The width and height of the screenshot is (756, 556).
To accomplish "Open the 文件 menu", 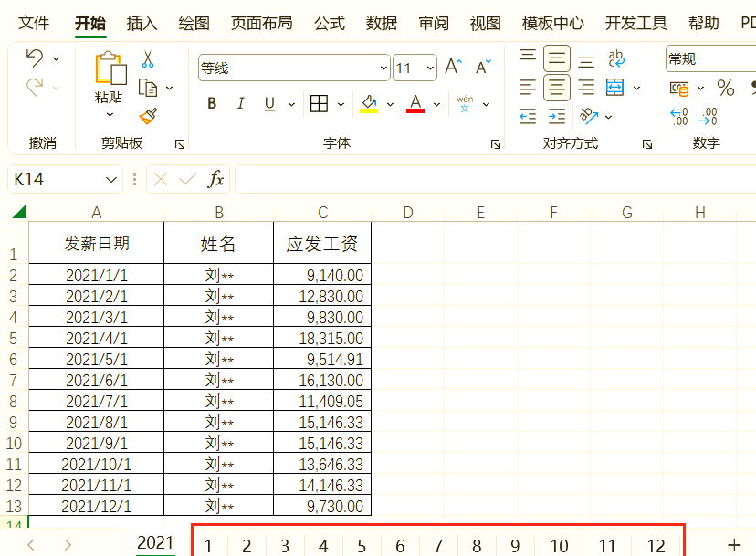I will [x=34, y=23].
